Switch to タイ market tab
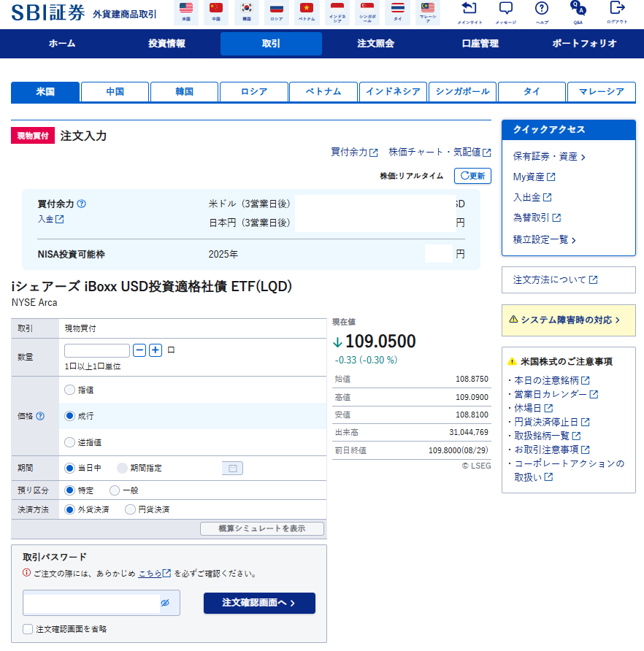 tap(532, 92)
